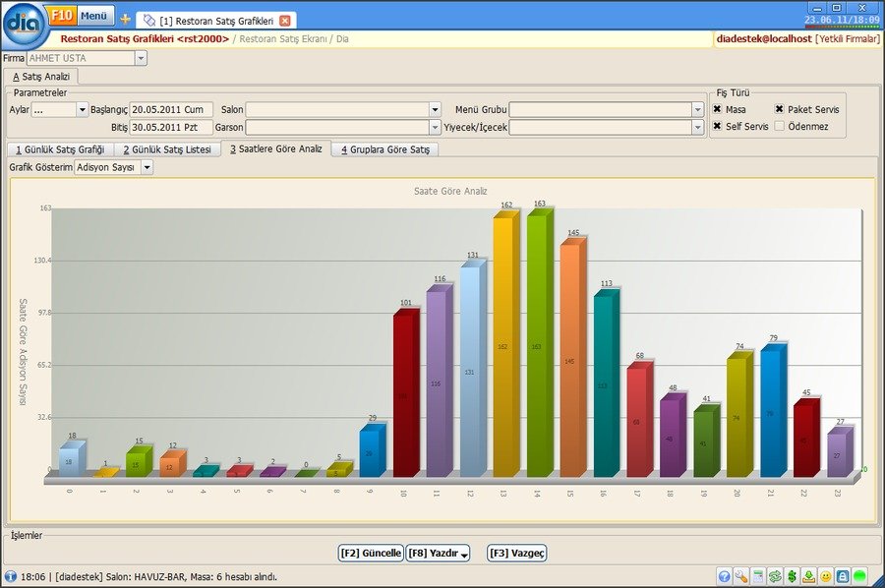
Task: Open help with the blue question mark icon
Action: point(724,576)
